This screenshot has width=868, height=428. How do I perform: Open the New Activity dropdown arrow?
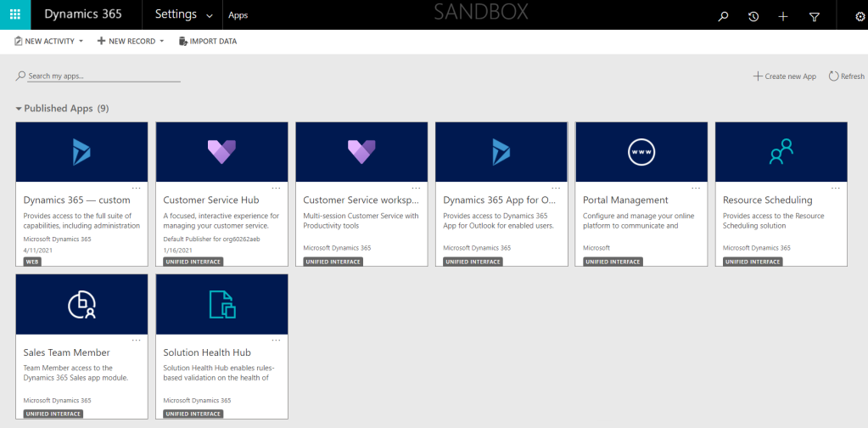[x=81, y=42]
